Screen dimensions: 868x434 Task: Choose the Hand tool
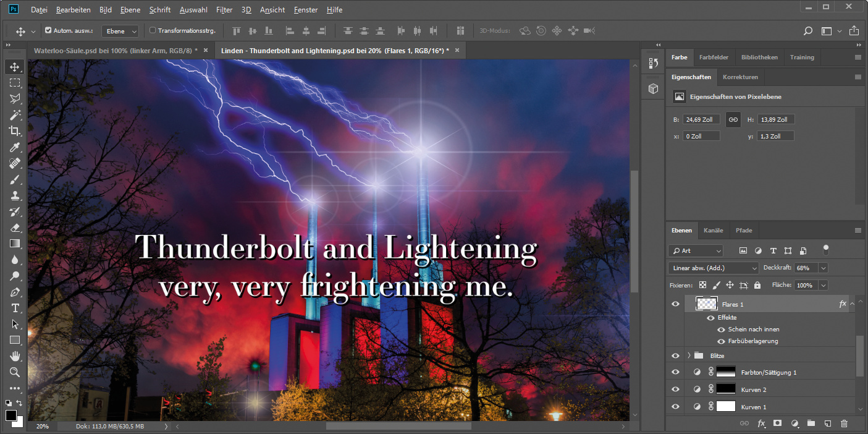15,356
